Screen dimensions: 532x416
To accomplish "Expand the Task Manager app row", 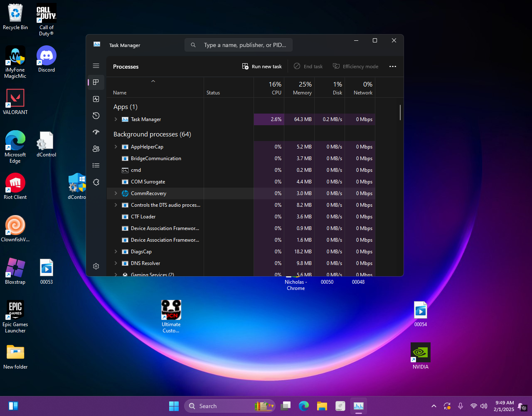I will [116, 119].
